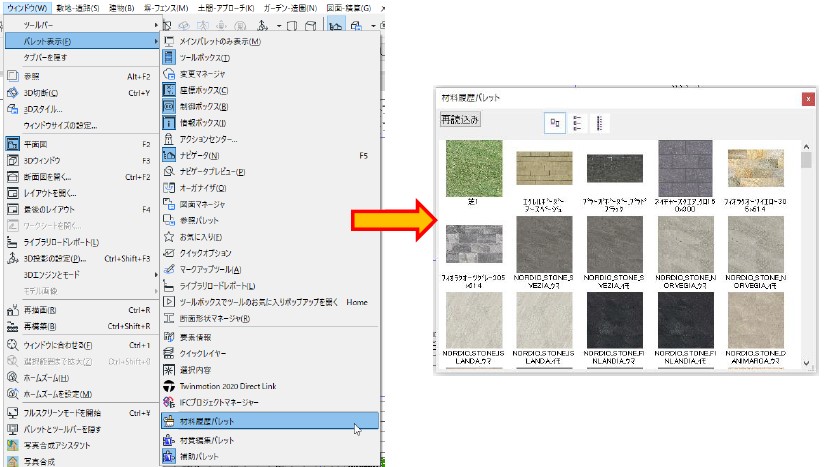Open 3D投影の設定(P)... dialog
Screen dimensions: 827x467
tap(82, 259)
